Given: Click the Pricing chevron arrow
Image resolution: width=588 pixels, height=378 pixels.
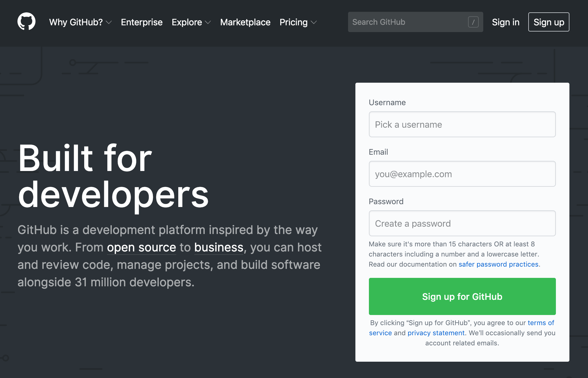Looking at the screenshot, I should tap(314, 22).
